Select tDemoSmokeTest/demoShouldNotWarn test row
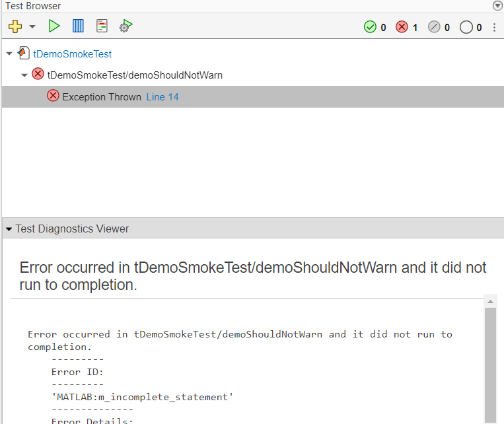 [135, 75]
